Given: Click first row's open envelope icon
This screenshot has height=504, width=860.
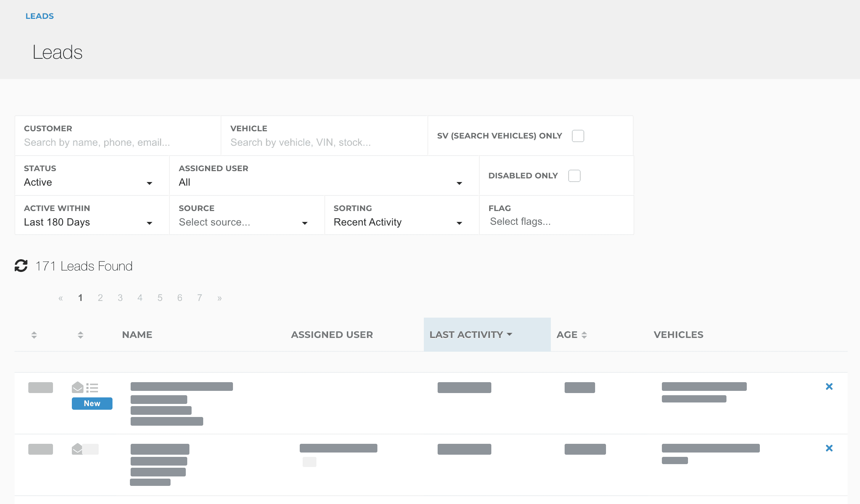Looking at the screenshot, I should pyautogui.click(x=77, y=387).
